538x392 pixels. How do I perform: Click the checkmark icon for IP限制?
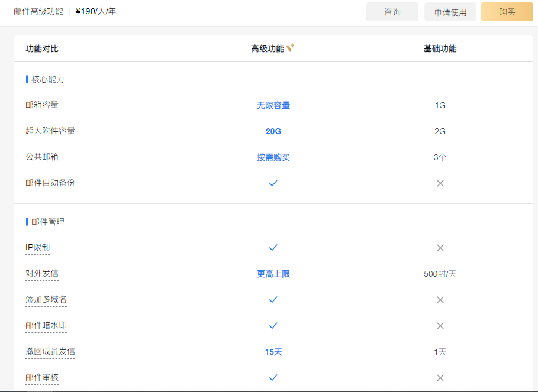(x=273, y=248)
